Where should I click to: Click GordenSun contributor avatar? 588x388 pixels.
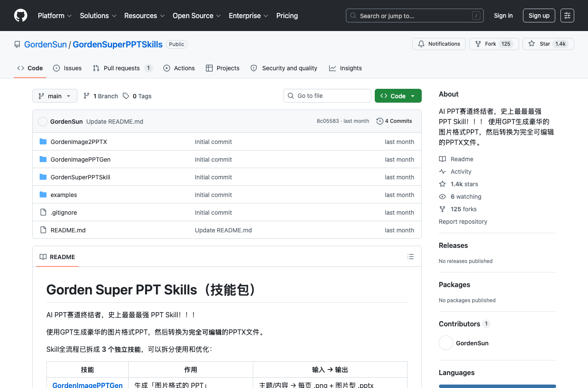(446, 343)
